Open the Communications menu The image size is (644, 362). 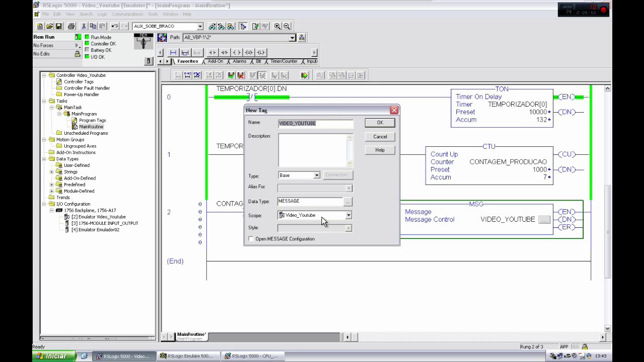pyautogui.click(x=127, y=14)
